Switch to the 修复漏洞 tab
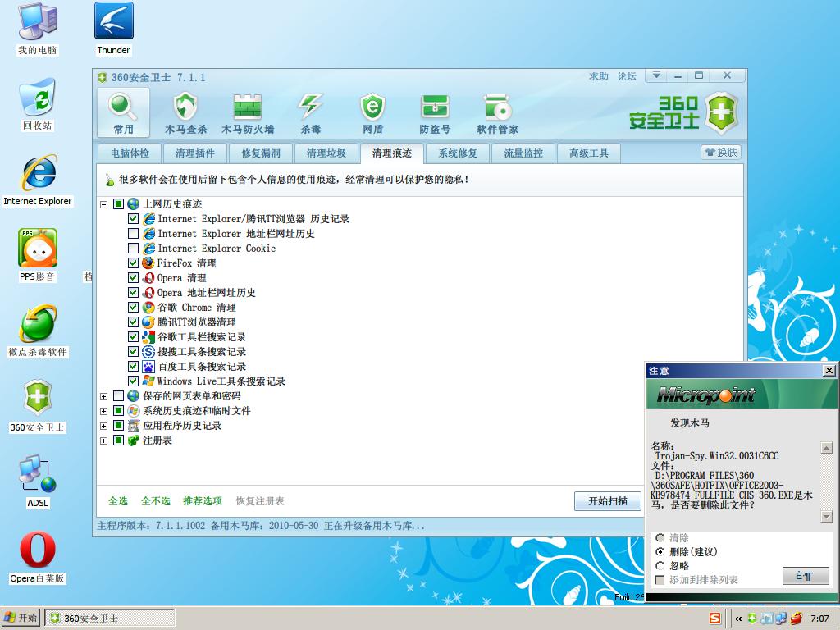 (x=261, y=153)
